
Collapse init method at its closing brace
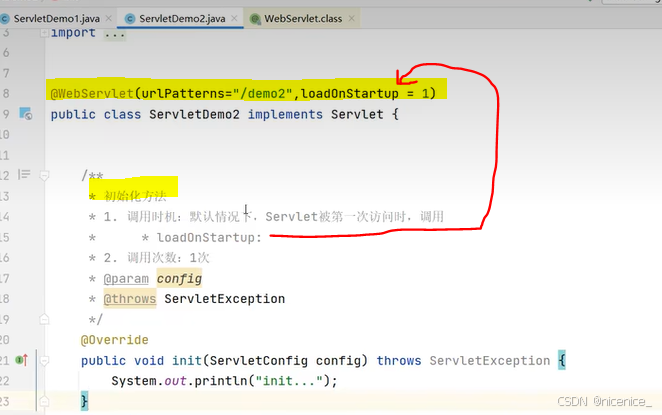coord(44,401)
